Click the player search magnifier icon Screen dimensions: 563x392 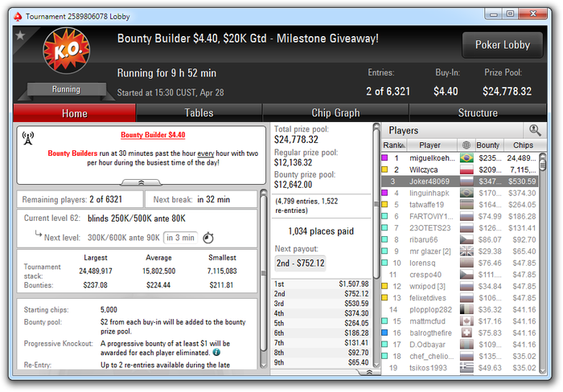coord(535,130)
